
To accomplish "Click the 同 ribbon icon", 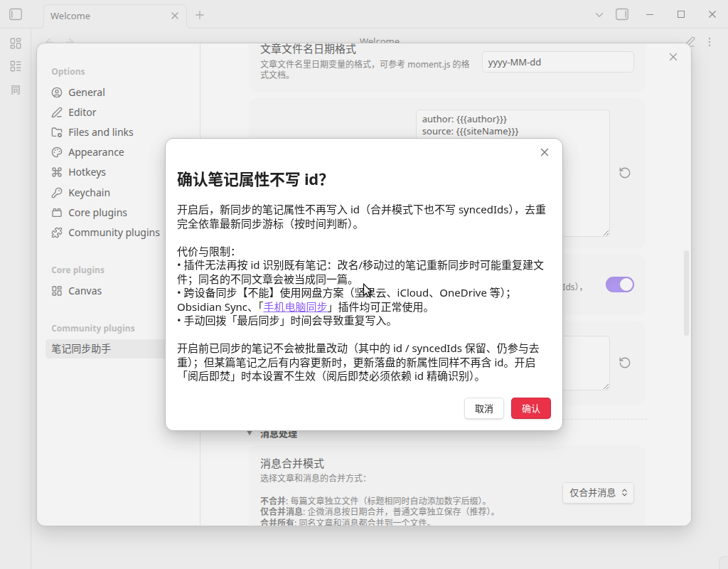I will (x=16, y=90).
